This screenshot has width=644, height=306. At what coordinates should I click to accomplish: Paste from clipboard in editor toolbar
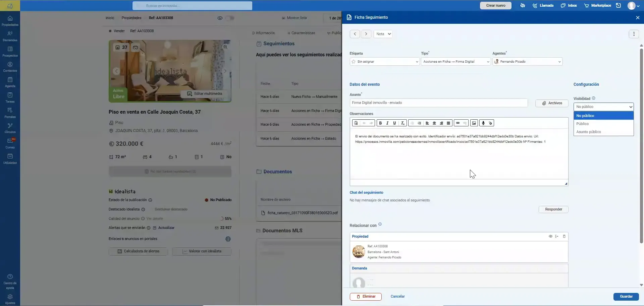tap(356, 123)
